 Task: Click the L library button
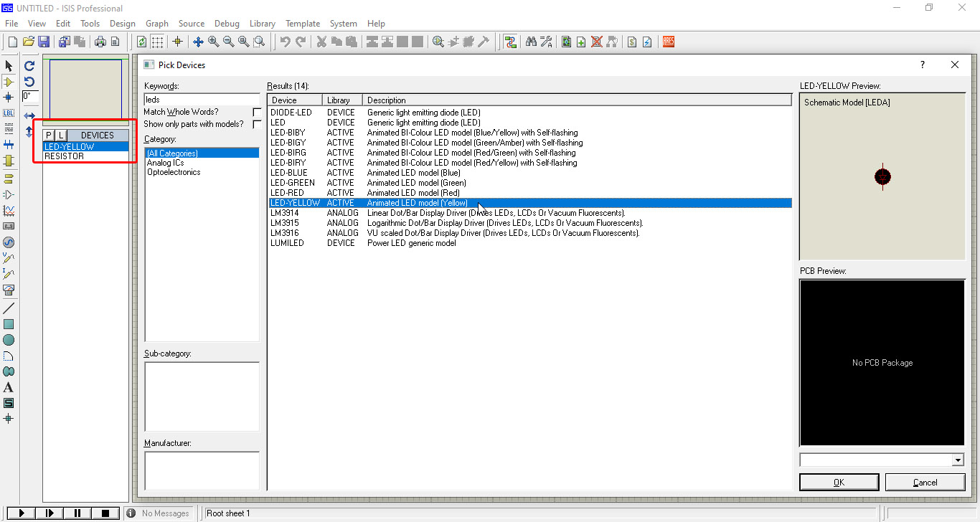[61, 135]
